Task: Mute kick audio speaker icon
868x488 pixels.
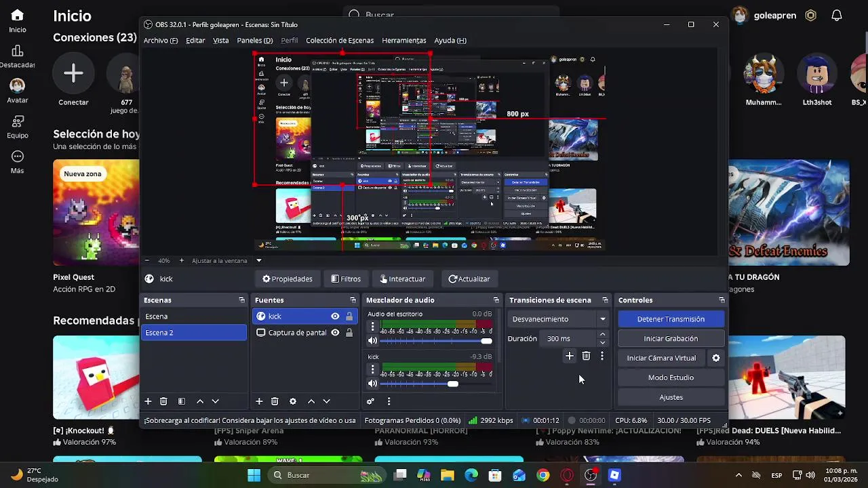Action: pos(372,384)
